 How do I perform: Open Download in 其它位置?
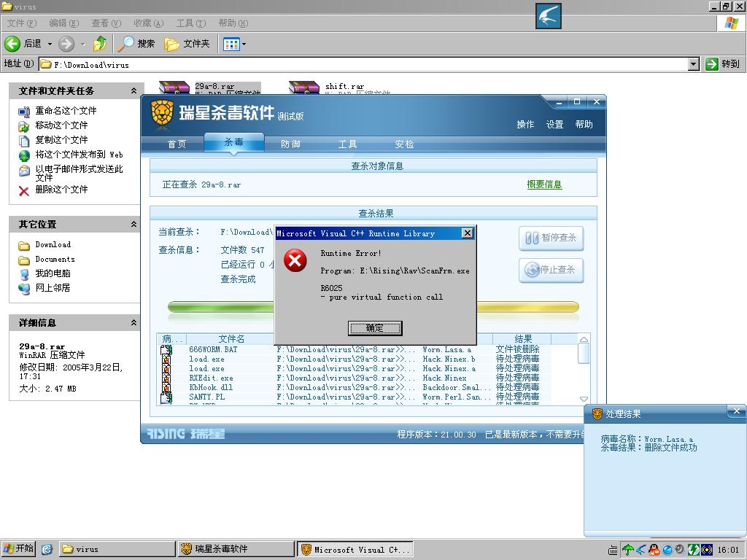pos(53,245)
